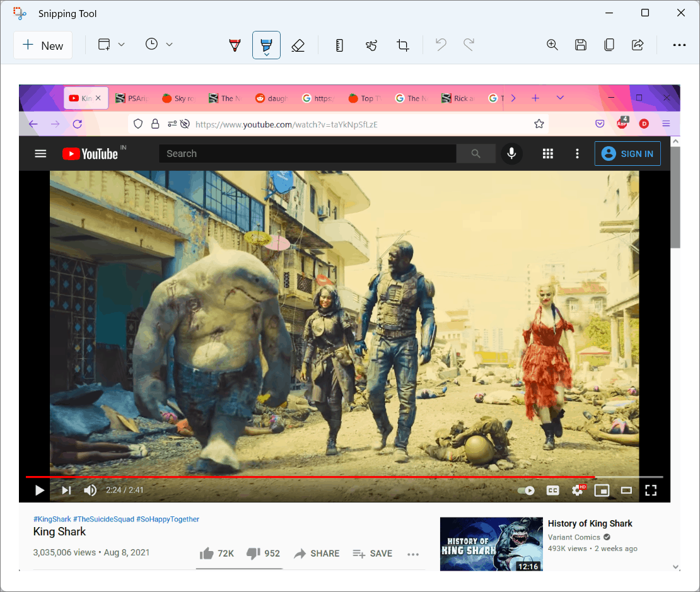
Task: Click the Undo arrow
Action: tap(441, 45)
